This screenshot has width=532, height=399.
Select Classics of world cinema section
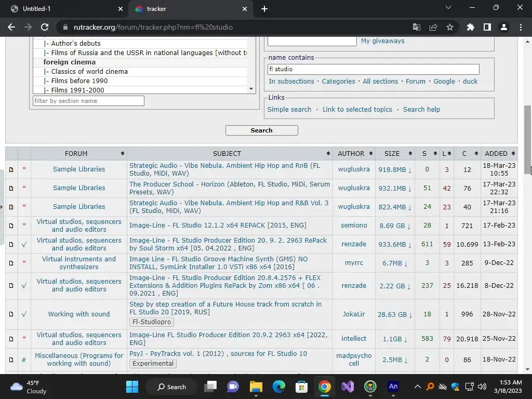[x=140, y=72]
